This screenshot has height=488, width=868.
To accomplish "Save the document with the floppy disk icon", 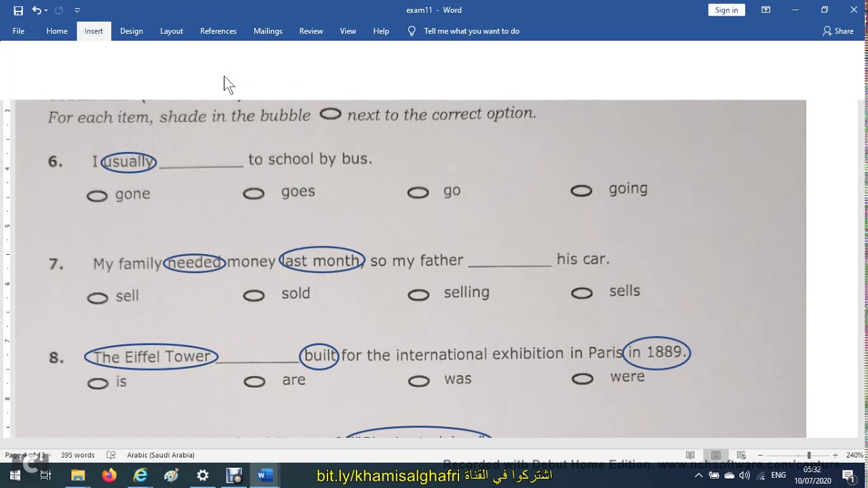I will (x=18, y=10).
